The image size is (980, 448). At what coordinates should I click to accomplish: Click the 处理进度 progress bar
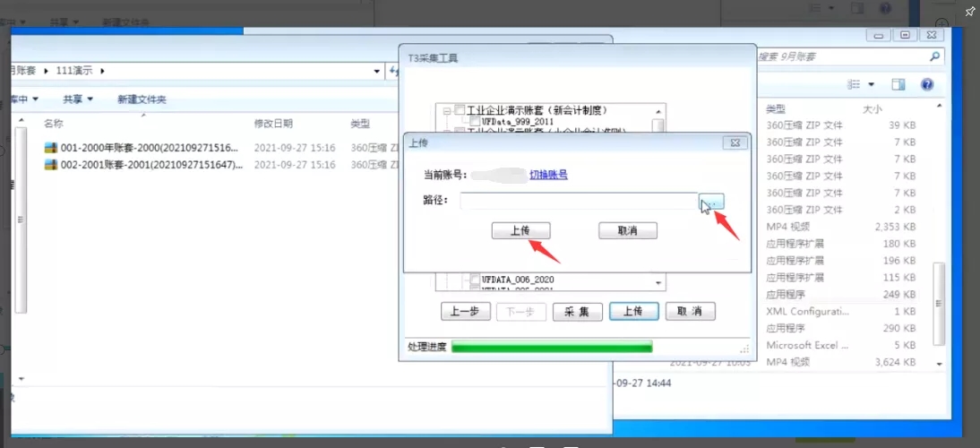coord(552,346)
